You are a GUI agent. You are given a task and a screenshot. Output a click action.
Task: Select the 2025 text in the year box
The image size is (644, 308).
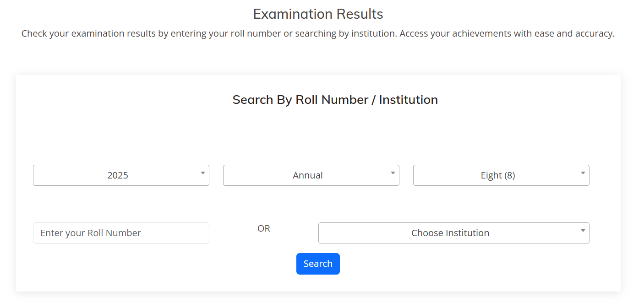coord(118,175)
